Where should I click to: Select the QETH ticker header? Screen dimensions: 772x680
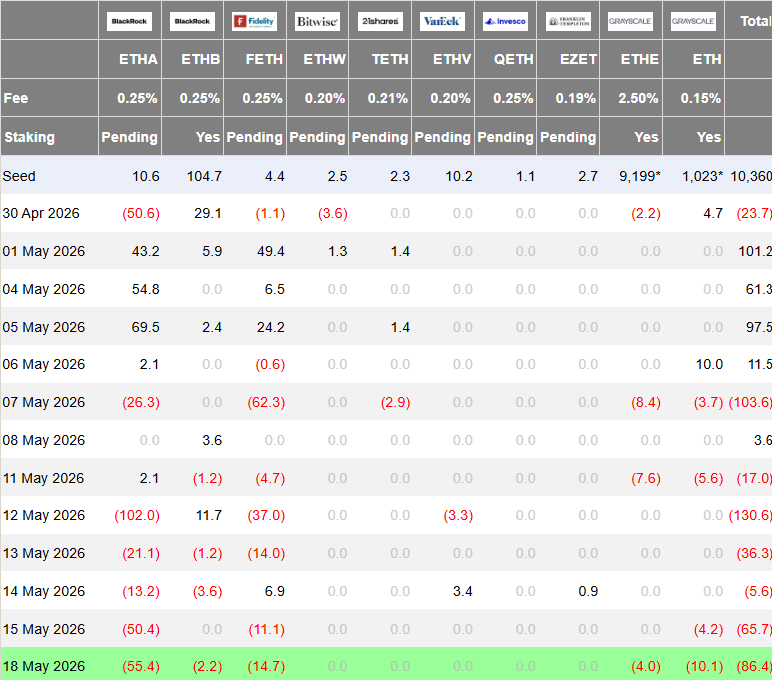pos(514,59)
